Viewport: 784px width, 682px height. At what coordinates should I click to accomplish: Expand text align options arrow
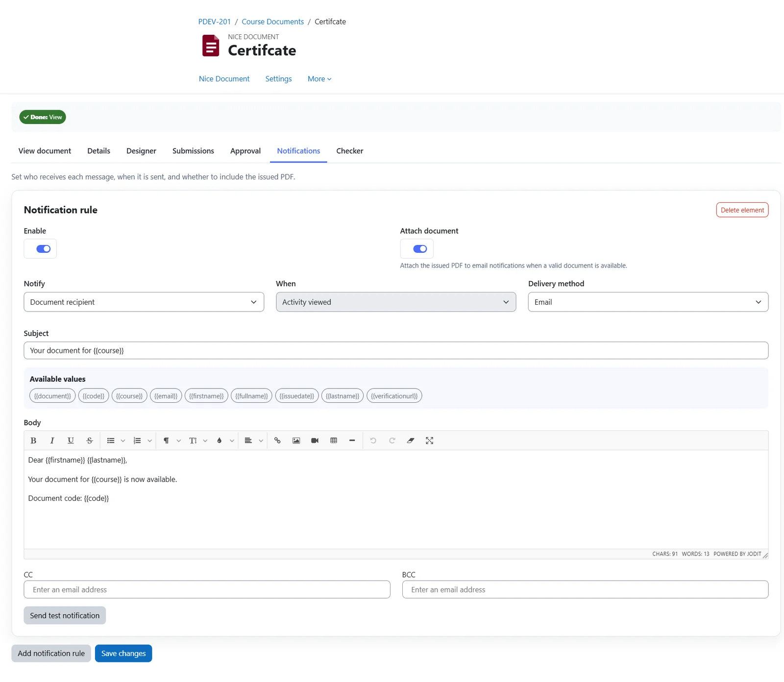261,440
